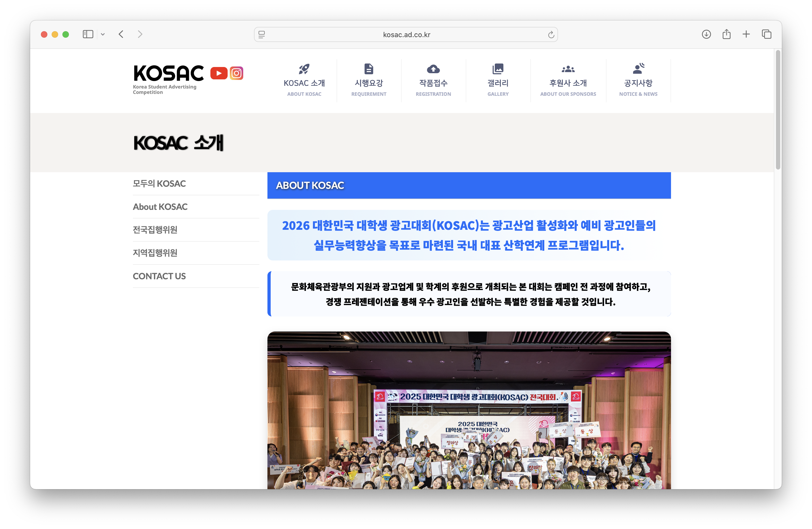Image resolution: width=812 pixels, height=529 pixels.
Task: Open the KOSAC YouTube channel icon
Action: 219,73
